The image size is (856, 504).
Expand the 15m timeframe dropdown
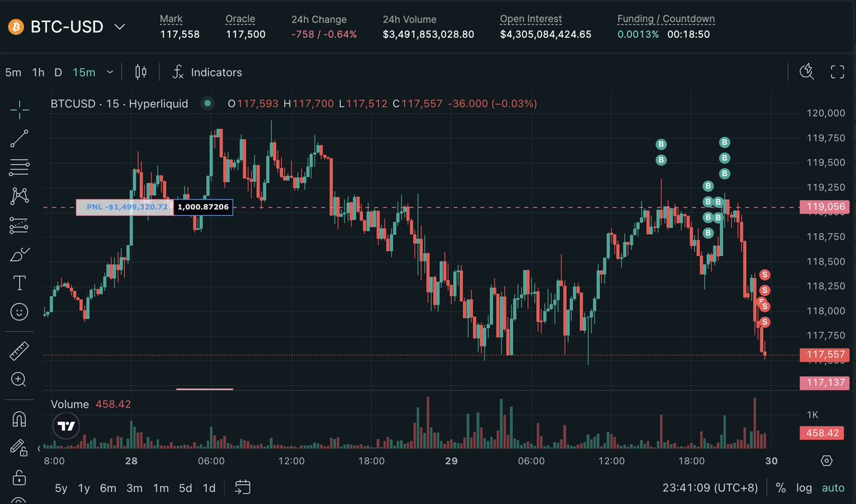110,72
